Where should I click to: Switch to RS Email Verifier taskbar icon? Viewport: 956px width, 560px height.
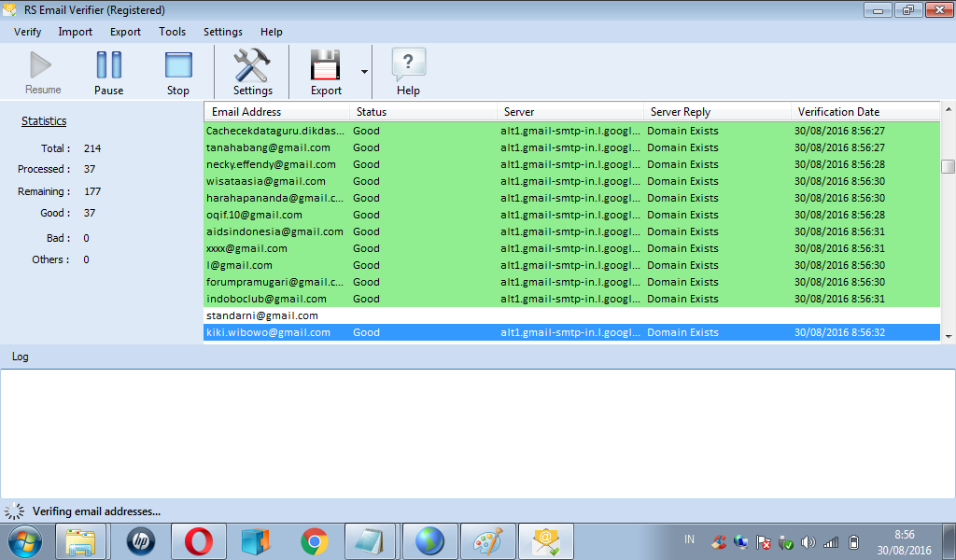click(545, 541)
